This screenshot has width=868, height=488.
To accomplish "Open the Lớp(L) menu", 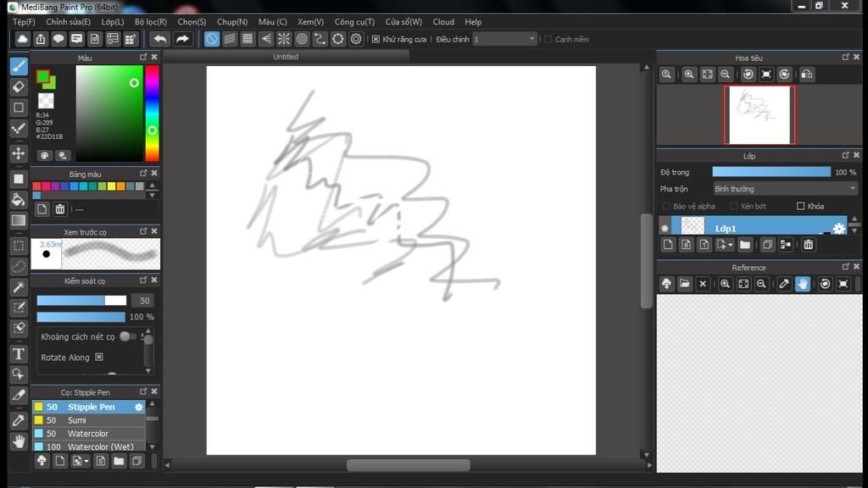I will tap(113, 22).
